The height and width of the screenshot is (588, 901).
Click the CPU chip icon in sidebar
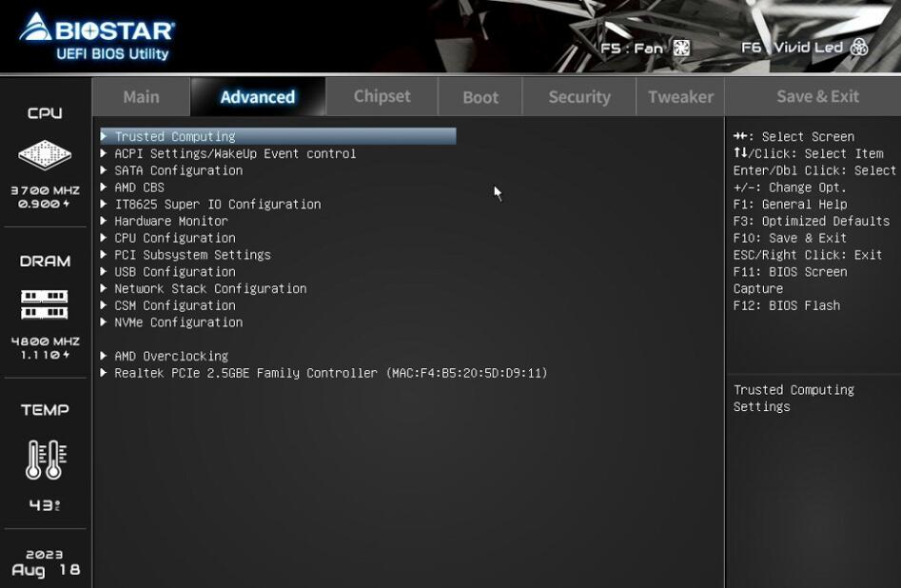[45, 155]
